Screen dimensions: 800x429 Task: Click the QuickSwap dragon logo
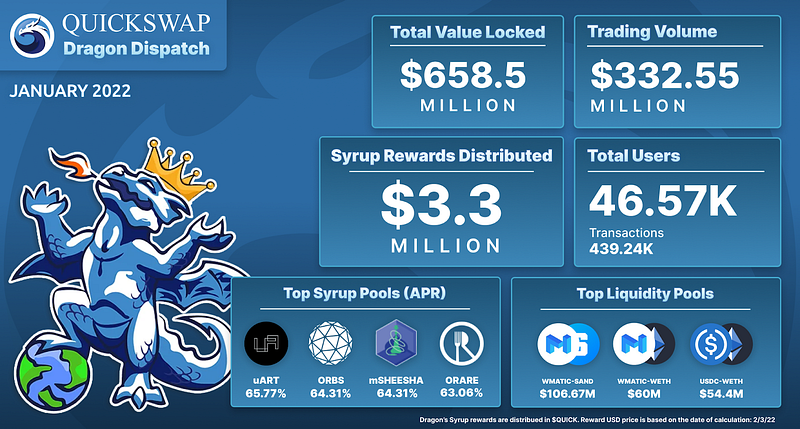point(32,35)
